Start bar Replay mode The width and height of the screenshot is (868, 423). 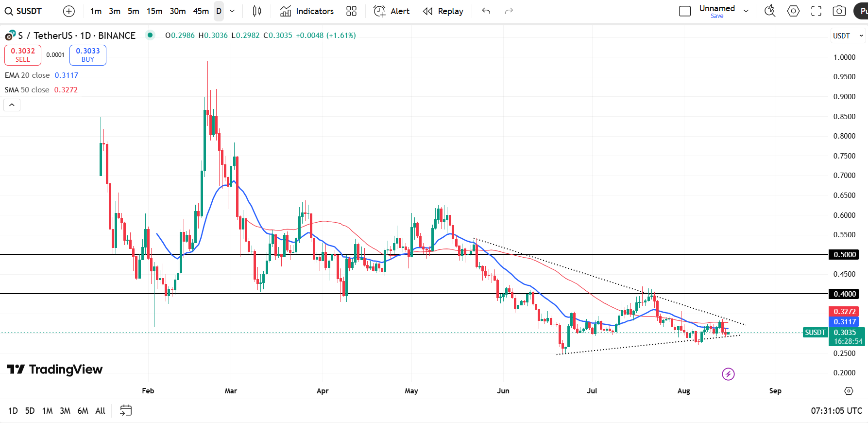coord(443,11)
